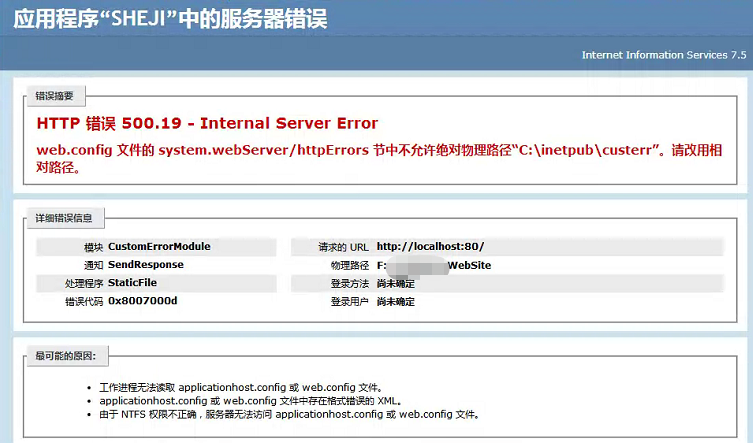Click the 登录方法 value 尚未确定
Viewport: 753px width, 443px height.
[395, 283]
